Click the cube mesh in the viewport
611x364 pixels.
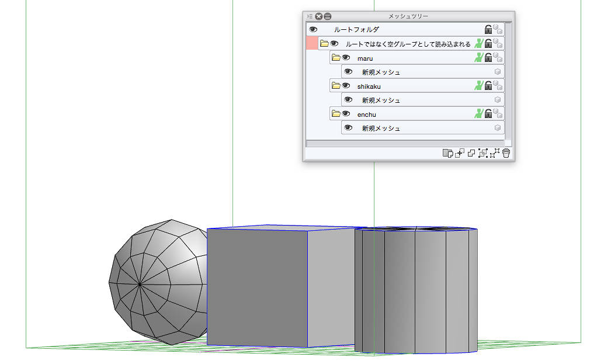280,286
